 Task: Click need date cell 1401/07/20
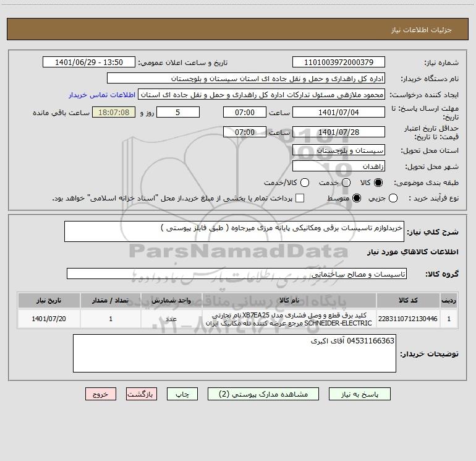pyautogui.click(x=49, y=319)
